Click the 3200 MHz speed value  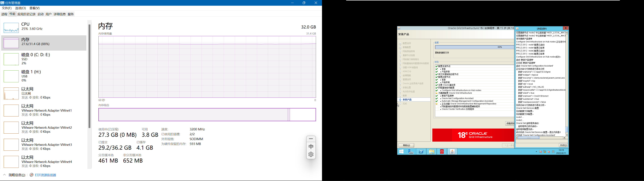pos(197,129)
